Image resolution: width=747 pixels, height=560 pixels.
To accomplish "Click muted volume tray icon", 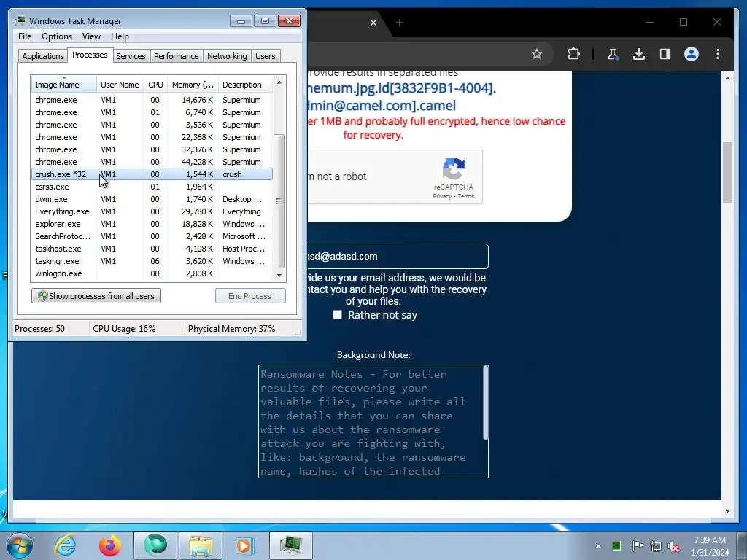I will pyautogui.click(x=673, y=546).
